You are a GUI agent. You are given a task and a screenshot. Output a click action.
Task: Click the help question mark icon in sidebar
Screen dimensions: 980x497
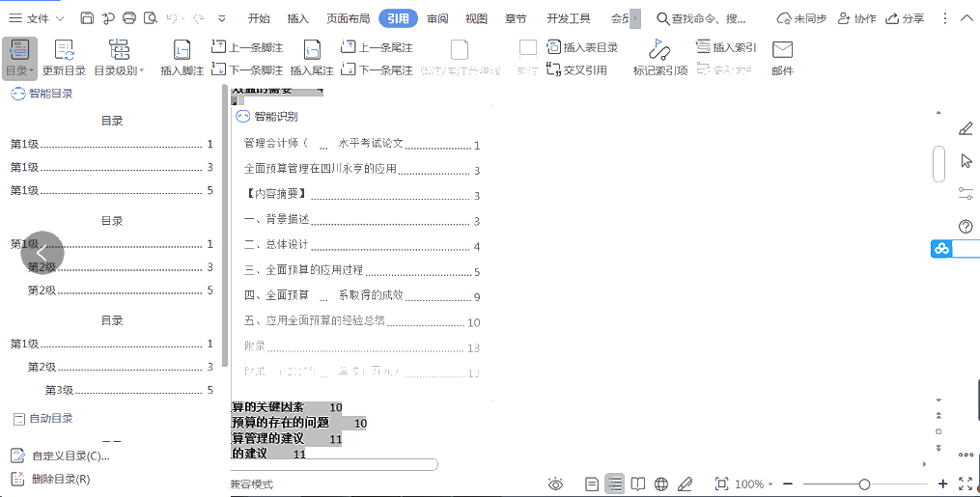966,226
